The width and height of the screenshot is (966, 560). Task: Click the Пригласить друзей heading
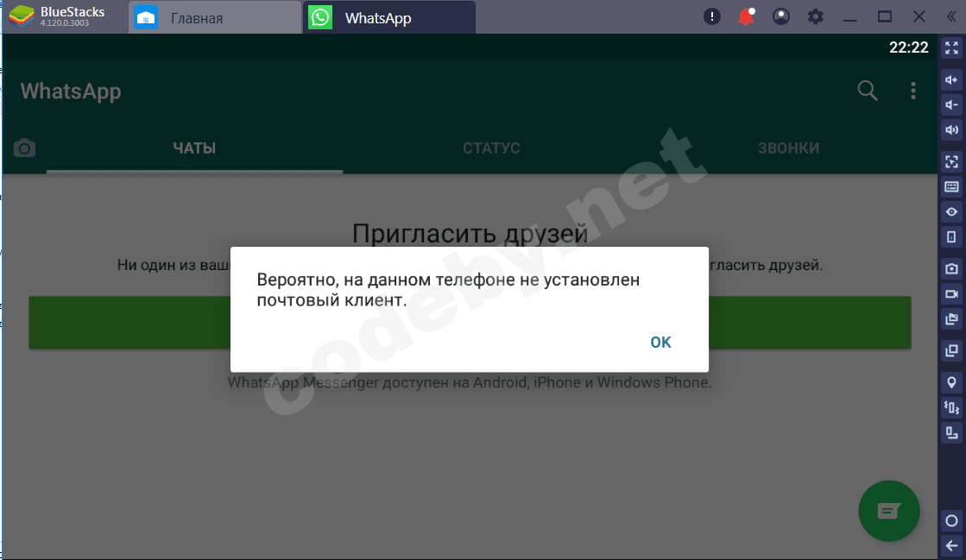pyautogui.click(x=470, y=233)
